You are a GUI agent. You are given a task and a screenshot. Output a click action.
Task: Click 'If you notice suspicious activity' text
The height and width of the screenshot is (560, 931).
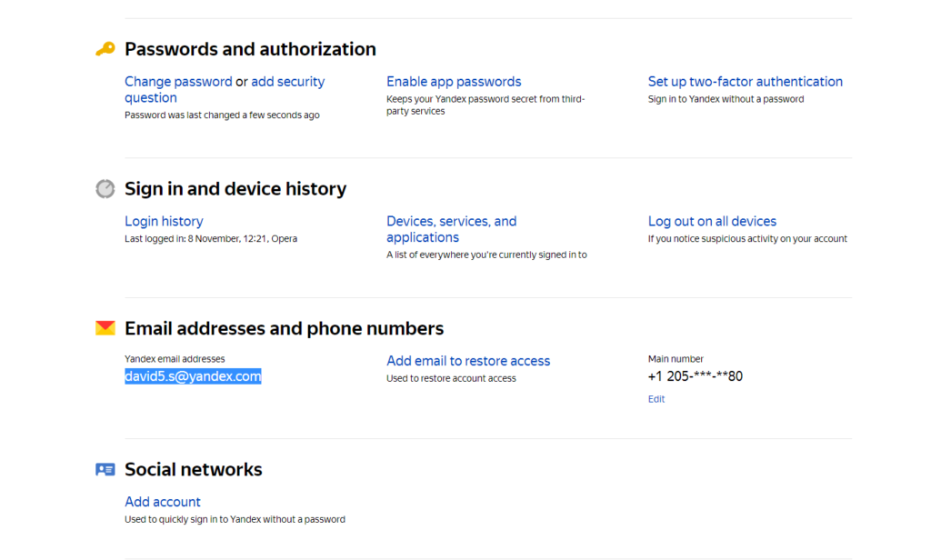[x=747, y=239]
